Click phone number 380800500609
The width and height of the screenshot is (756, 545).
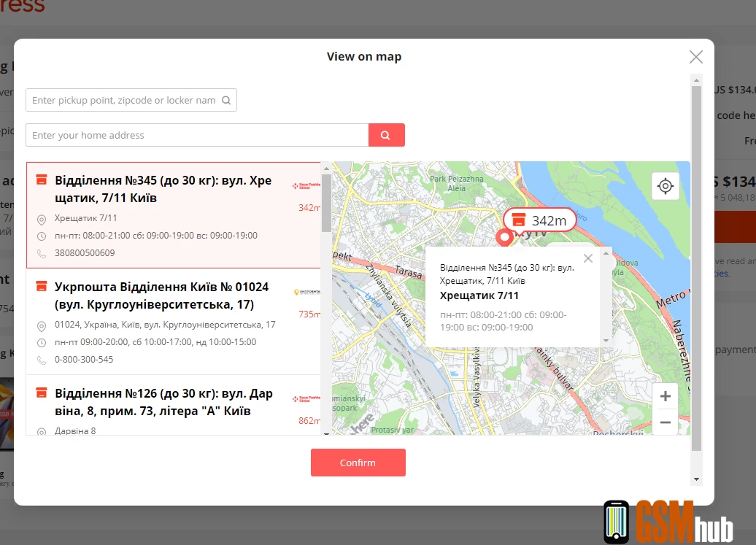85,253
